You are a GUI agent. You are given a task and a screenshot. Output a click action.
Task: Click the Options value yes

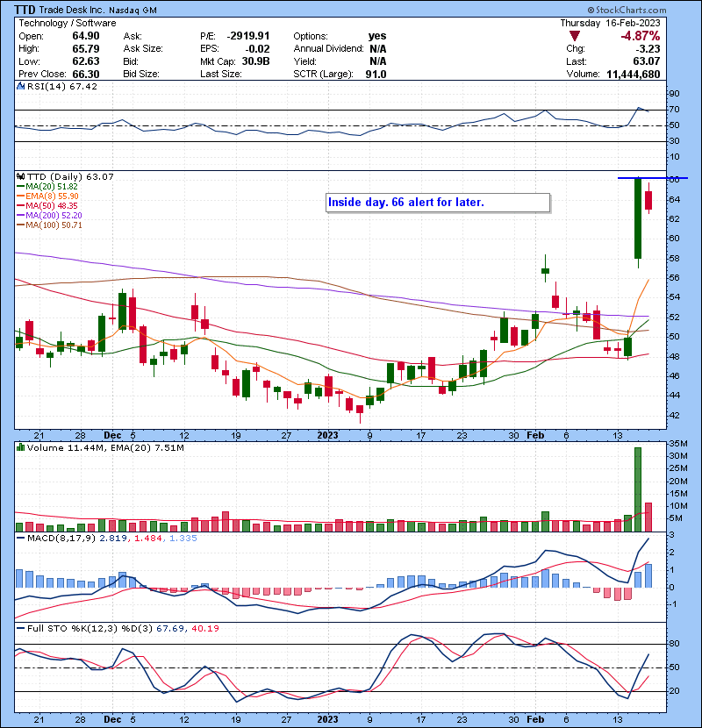(x=377, y=36)
